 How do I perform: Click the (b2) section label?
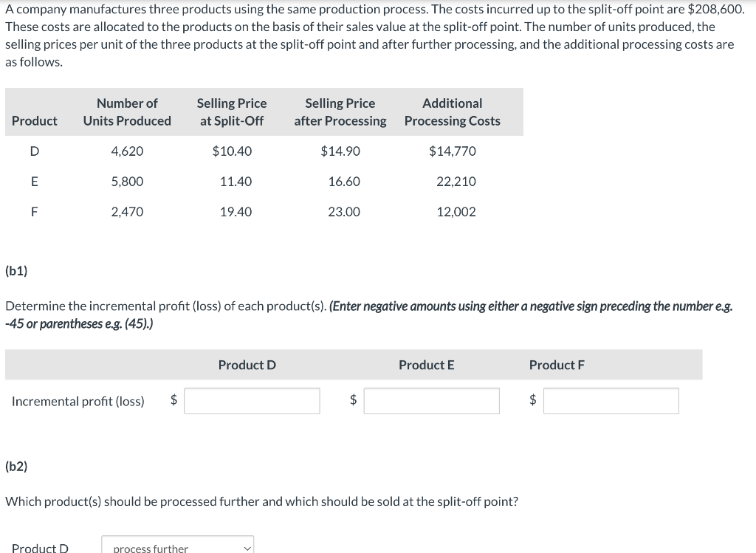14,466
